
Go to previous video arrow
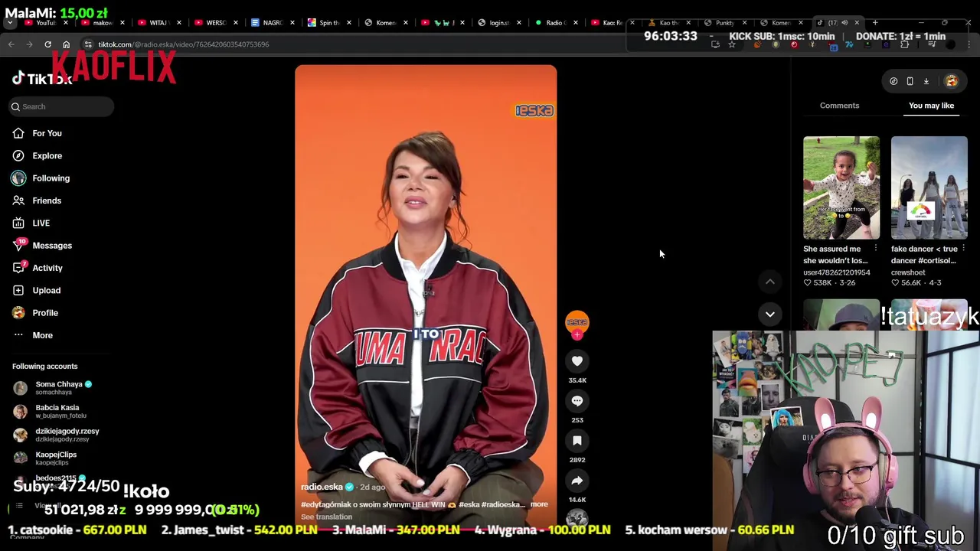point(770,282)
